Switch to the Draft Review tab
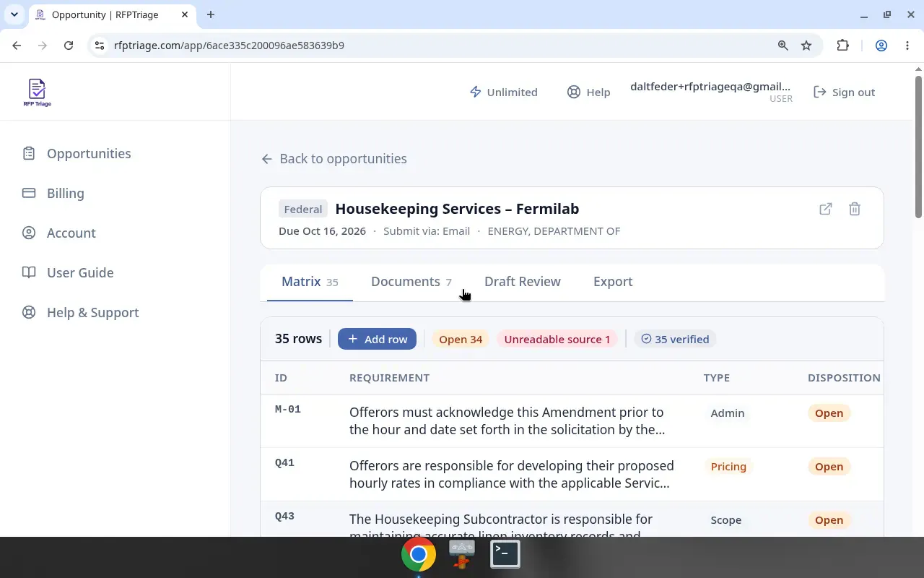This screenshot has height=578, width=924. coord(522,282)
